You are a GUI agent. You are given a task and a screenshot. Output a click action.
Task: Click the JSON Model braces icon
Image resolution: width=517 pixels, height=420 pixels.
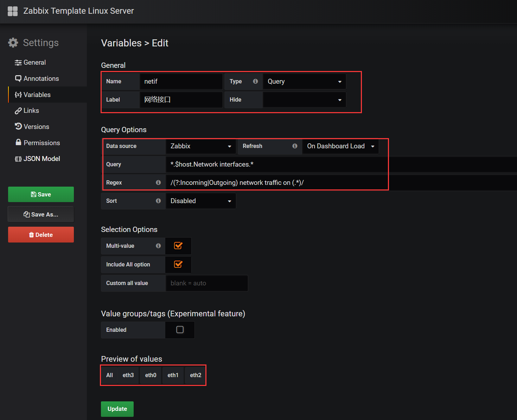pos(18,159)
